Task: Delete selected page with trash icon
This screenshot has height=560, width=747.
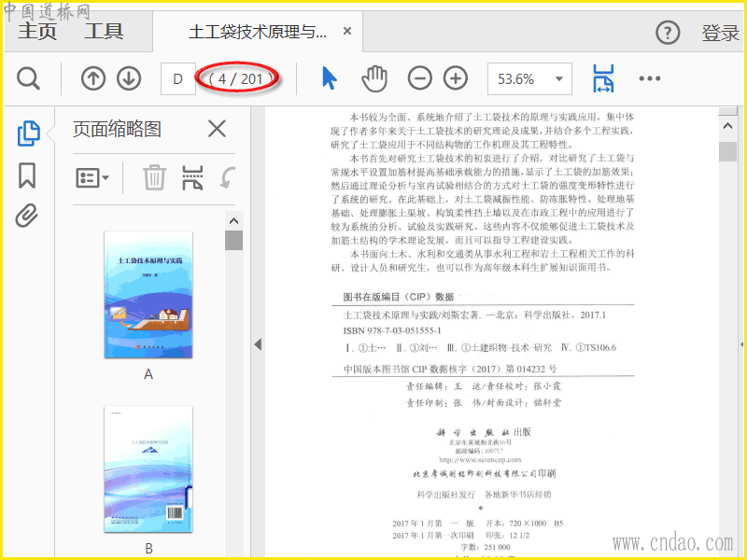Action: [x=154, y=177]
